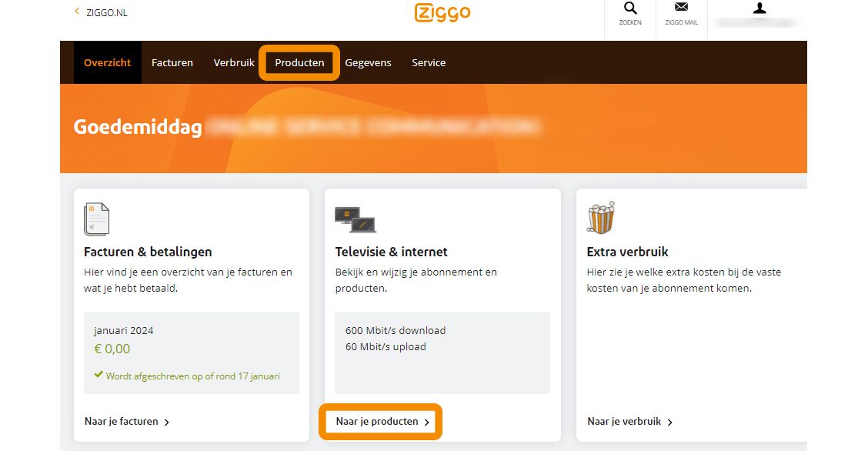Click the januari 2024 invoice summary box
Image resolution: width=868 pixels, height=451 pixels.
(x=191, y=352)
